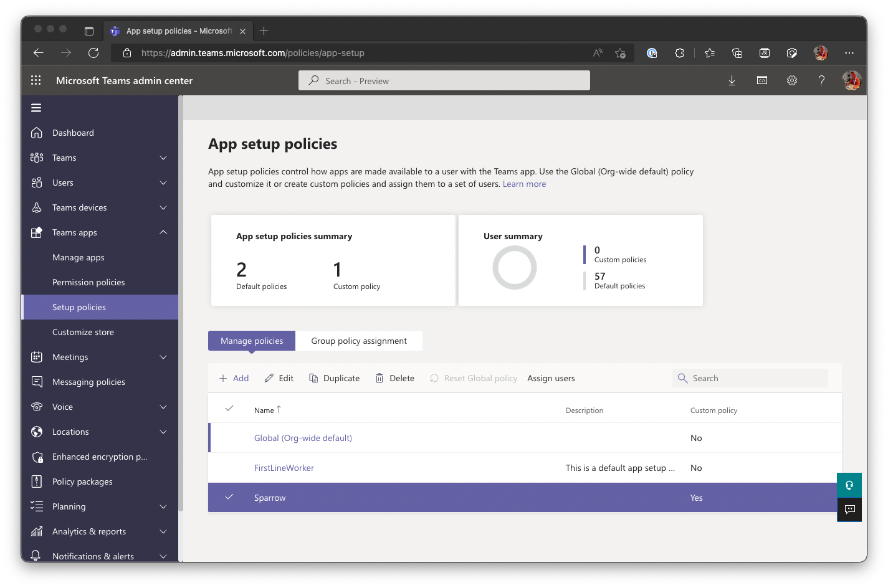Screen dimensions: 888x588
Task: Select the header checkbox to choose all policies
Action: (229, 409)
